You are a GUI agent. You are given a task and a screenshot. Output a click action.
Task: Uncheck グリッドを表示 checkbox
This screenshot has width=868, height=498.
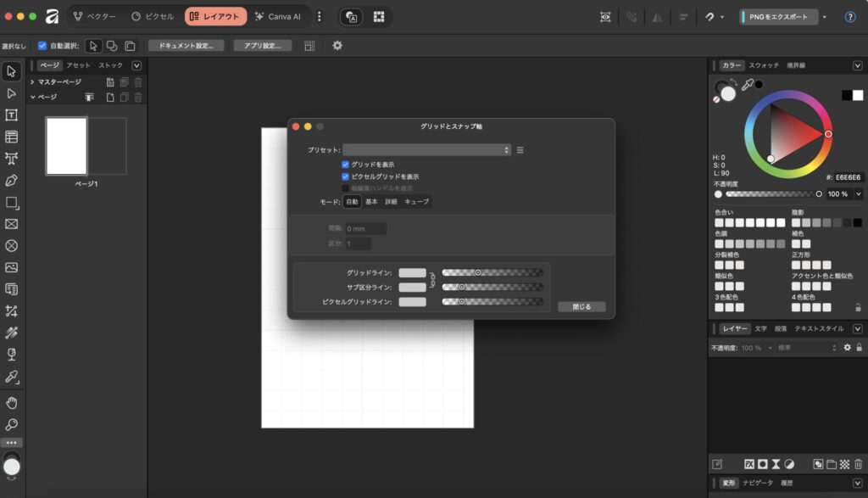coord(346,165)
